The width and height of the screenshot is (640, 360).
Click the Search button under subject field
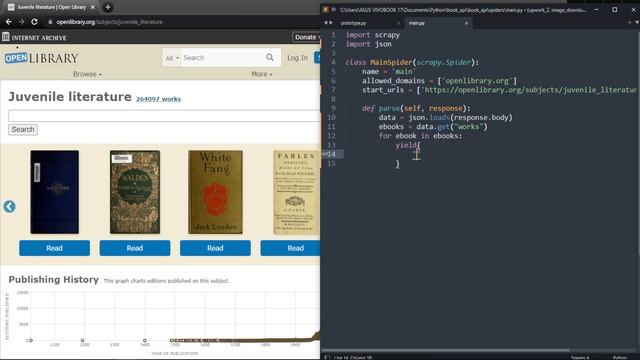(x=23, y=129)
